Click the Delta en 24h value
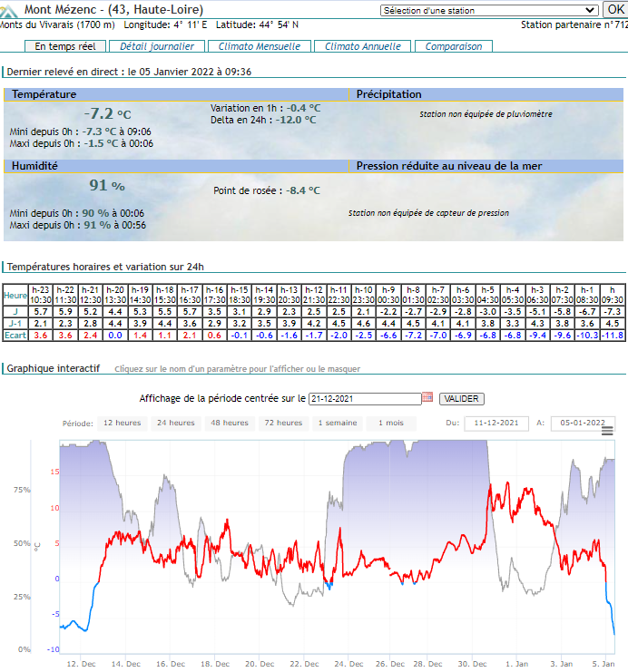 coord(296,120)
